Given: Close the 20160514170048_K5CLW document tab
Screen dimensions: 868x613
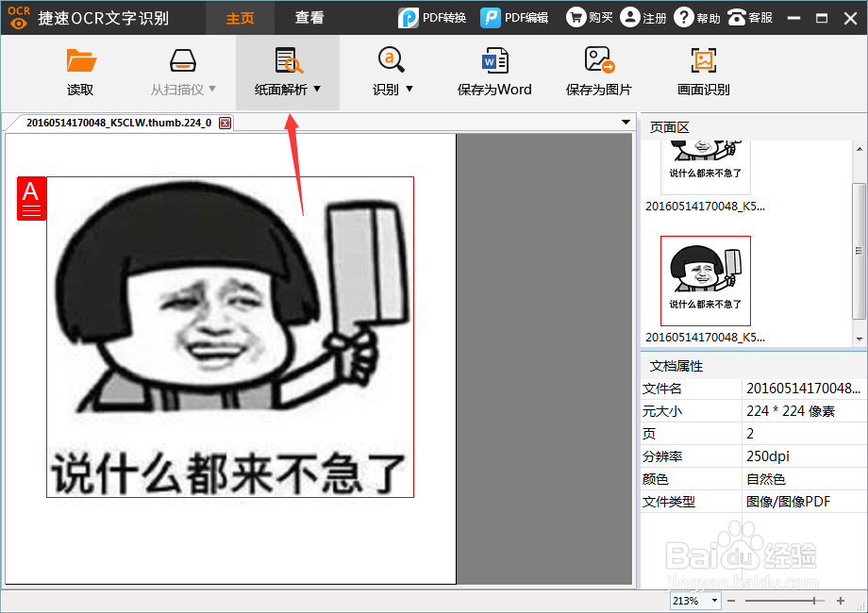Looking at the screenshot, I should click(225, 123).
